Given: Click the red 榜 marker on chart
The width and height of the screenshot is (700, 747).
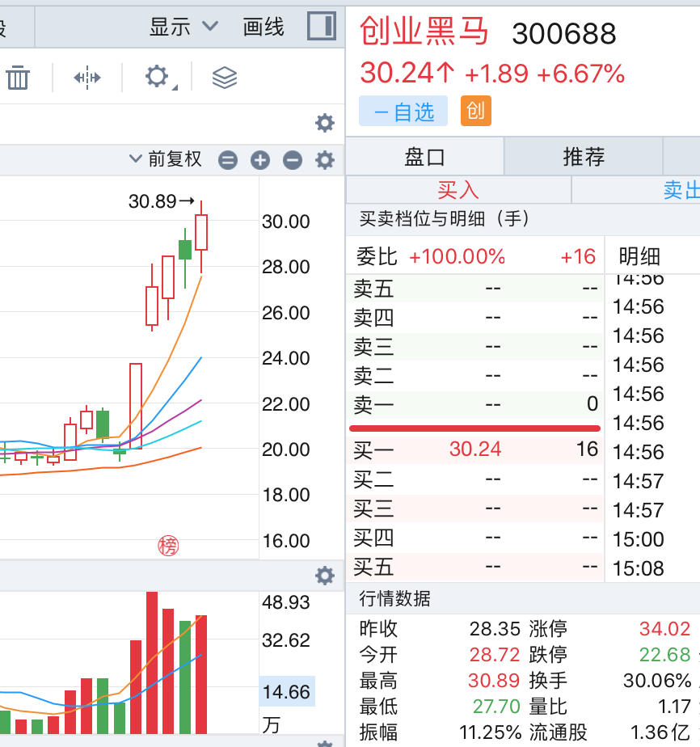Looking at the screenshot, I should coord(168,546).
